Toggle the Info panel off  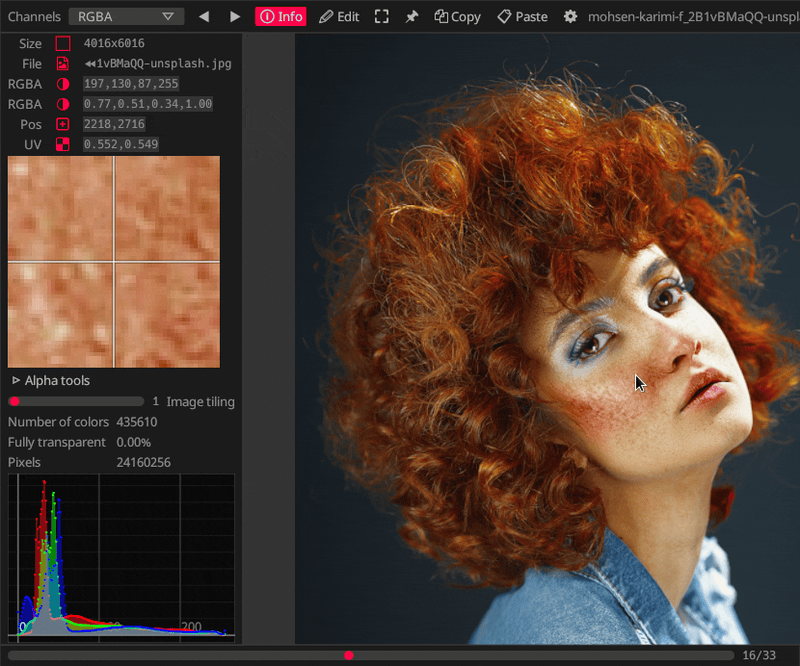(281, 16)
